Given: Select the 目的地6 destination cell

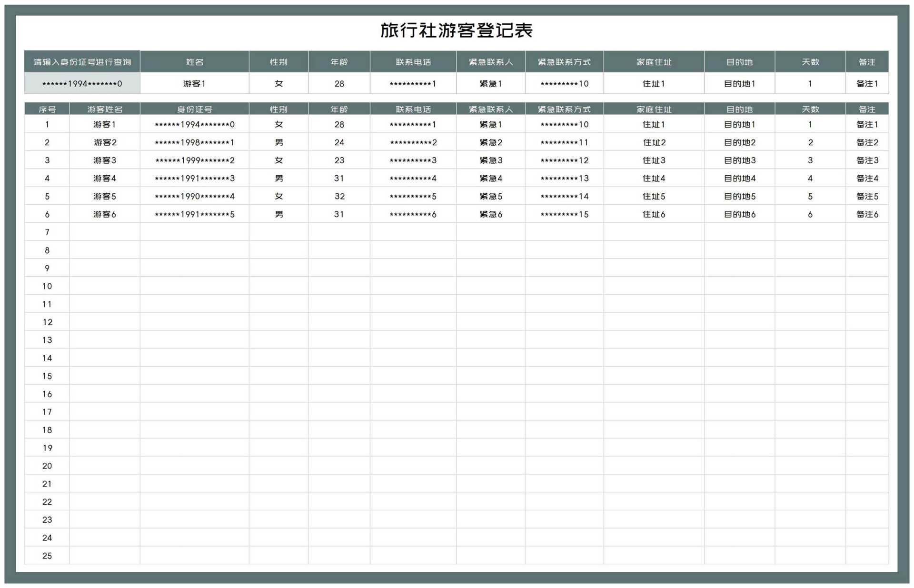Looking at the screenshot, I should (x=739, y=214).
